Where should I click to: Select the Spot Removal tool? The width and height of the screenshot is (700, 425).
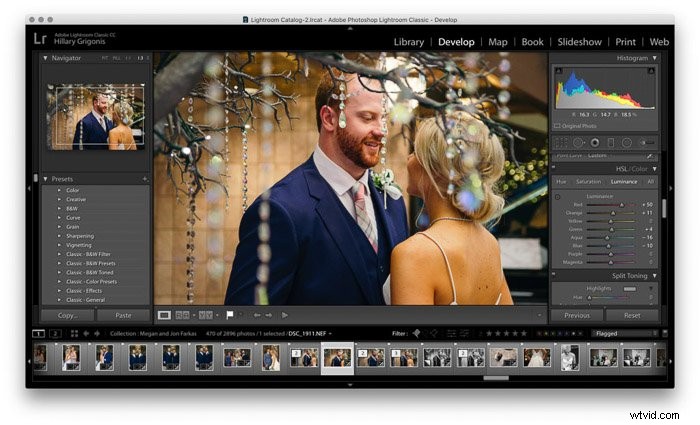[x=579, y=142]
